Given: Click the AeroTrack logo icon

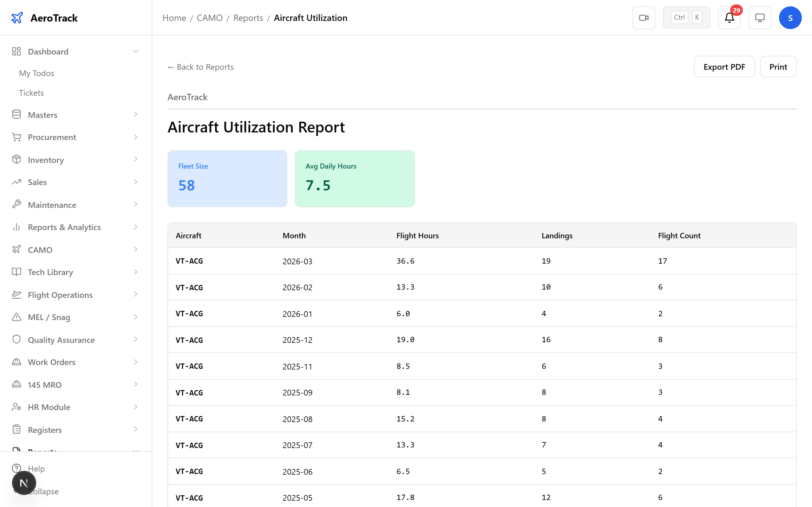Looking at the screenshot, I should tap(17, 18).
